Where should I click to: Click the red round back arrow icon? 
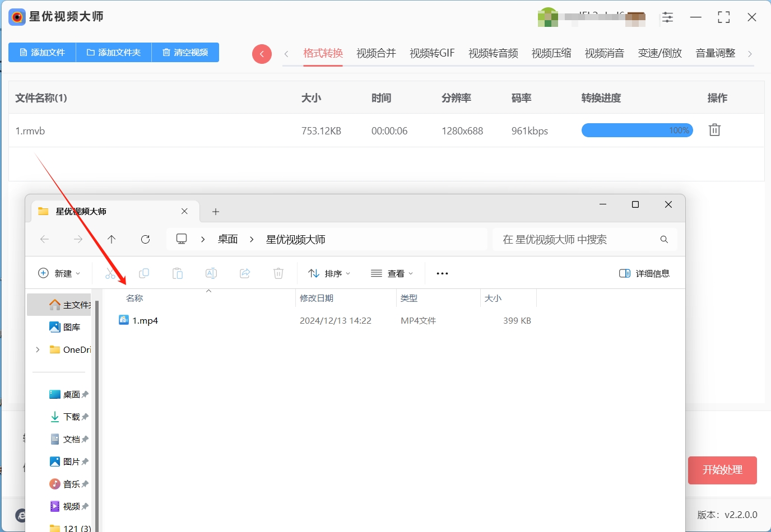262,54
